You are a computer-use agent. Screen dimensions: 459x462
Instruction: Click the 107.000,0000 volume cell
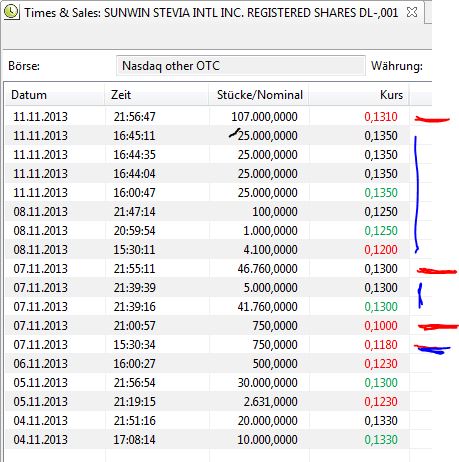pyautogui.click(x=264, y=117)
